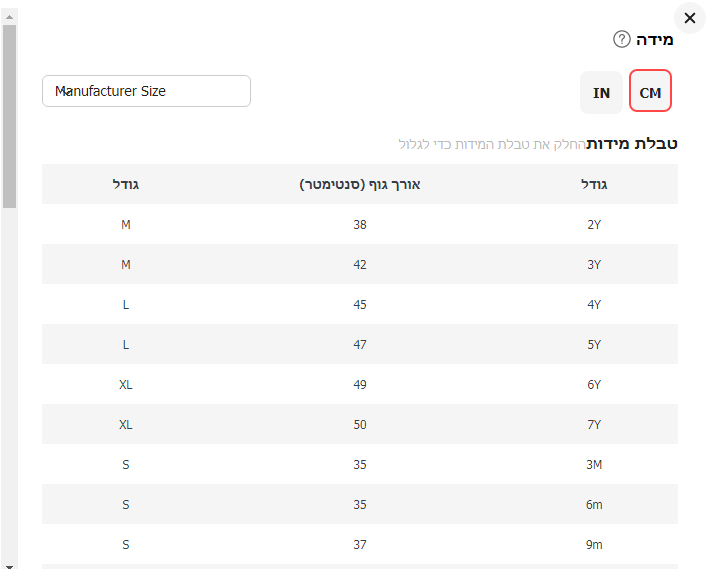Click the body length (centimeters) column header
The height and width of the screenshot is (577, 709).
point(360,184)
